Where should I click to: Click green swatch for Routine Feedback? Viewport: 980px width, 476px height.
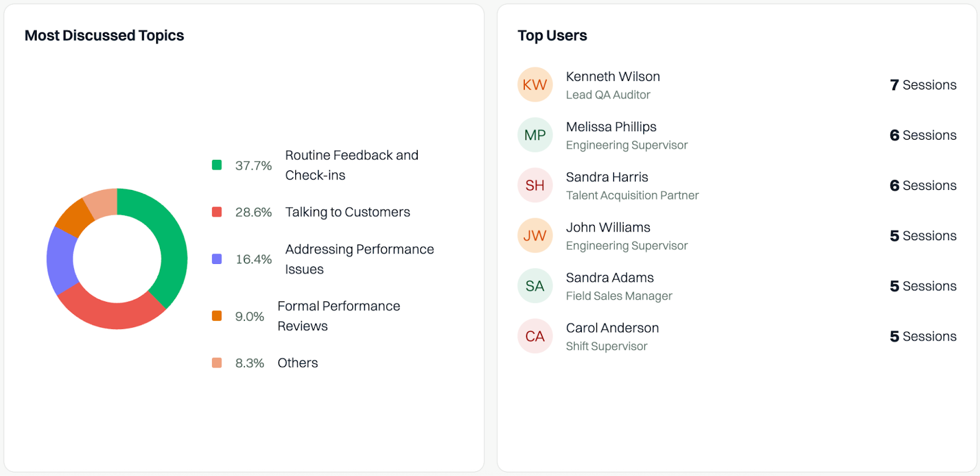tap(217, 165)
